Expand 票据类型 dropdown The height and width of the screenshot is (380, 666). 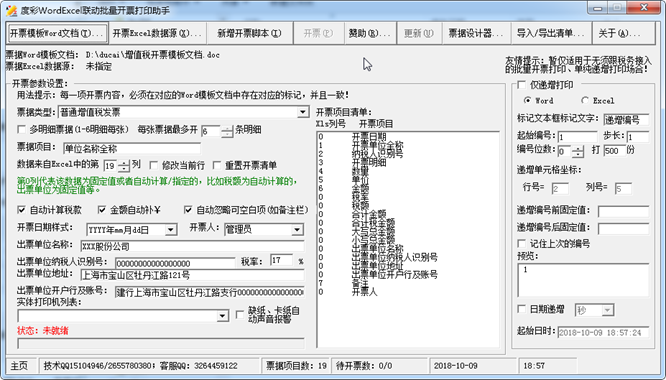[302, 112]
